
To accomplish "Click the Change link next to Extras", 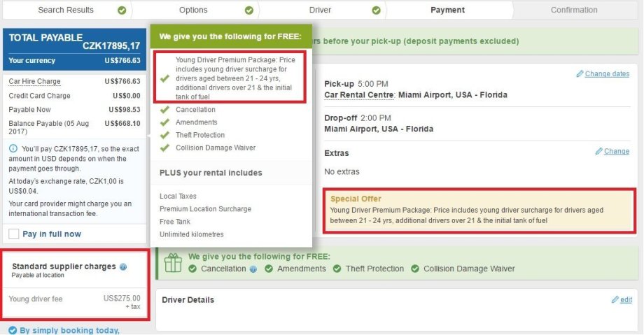I will [617, 151].
